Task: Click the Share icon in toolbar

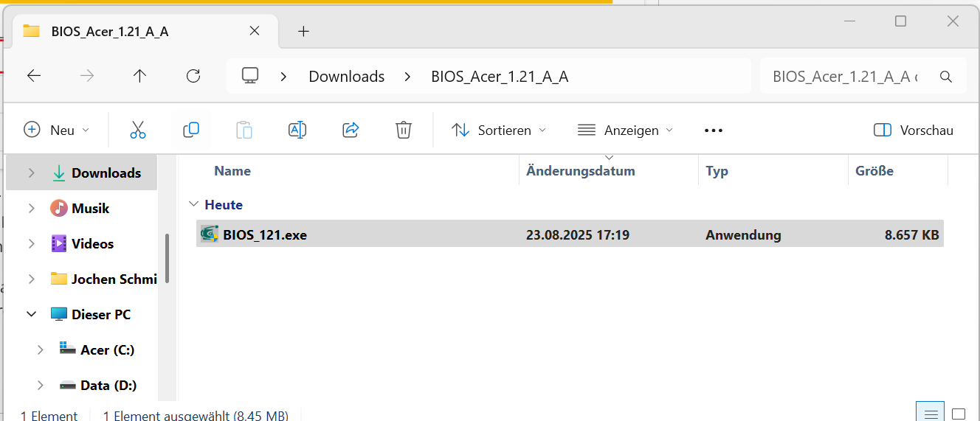Action: (351, 131)
